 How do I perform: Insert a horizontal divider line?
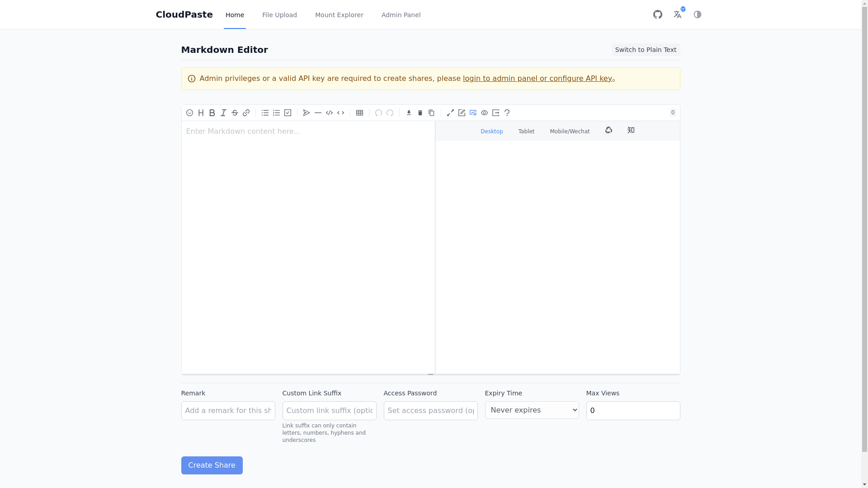pos(318,113)
